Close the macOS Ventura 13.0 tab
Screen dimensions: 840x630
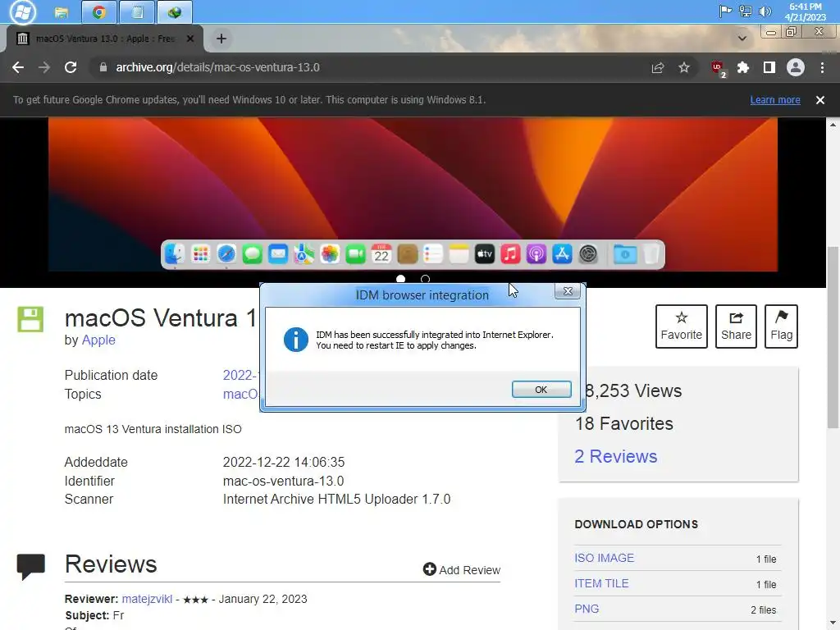coord(190,39)
